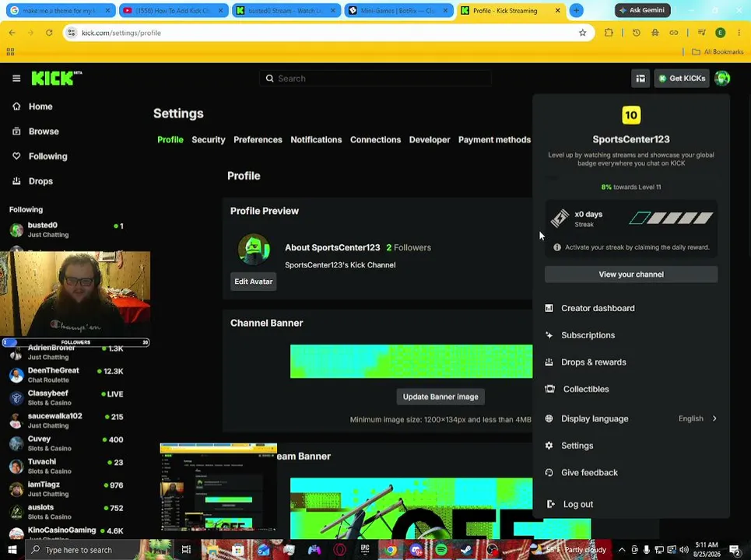751x560 pixels.
Task: Click the Home icon in sidebar
Action: 17,107
